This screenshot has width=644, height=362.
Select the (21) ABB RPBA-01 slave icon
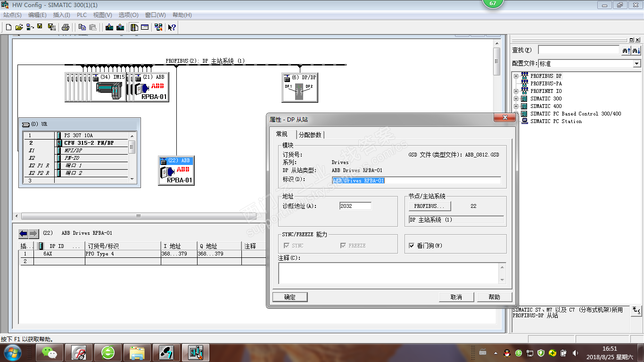[151, 87]
